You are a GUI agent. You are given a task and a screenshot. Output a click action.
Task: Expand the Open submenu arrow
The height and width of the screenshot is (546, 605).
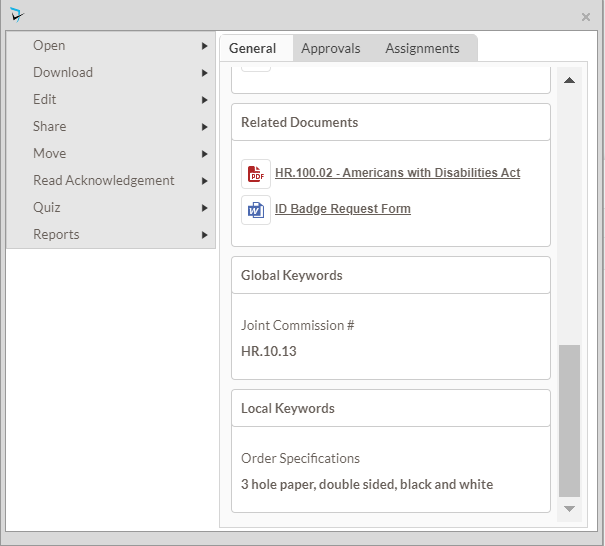204,46
